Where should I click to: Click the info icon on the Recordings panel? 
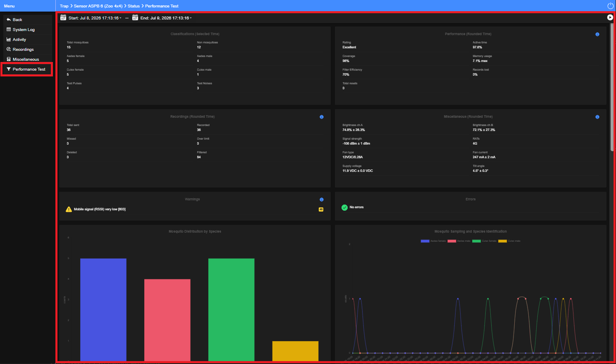(322, 117)
